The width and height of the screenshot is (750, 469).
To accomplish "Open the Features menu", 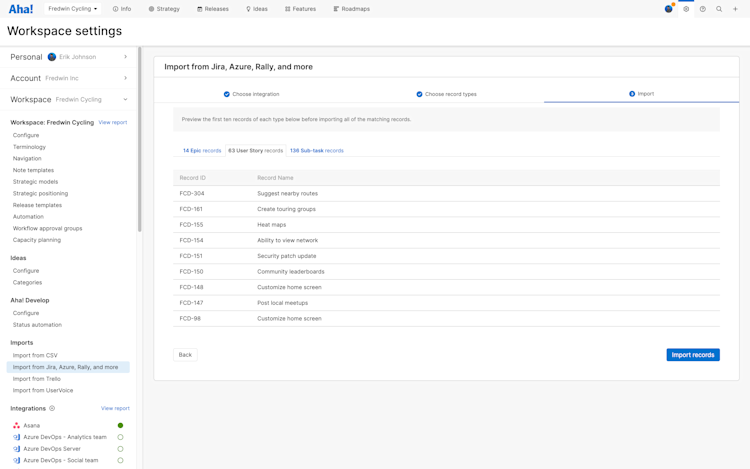I will click(x=300, y=9).
